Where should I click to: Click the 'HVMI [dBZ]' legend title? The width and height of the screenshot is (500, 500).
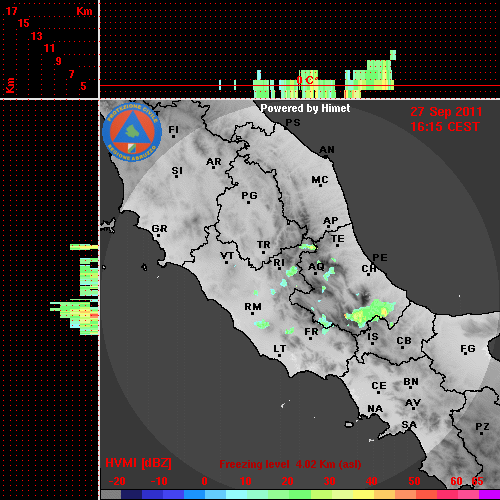(x=138, y=463)
